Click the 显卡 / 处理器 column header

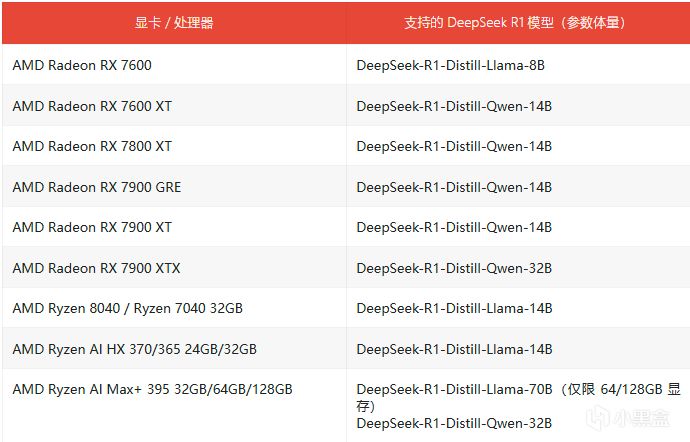174,22
